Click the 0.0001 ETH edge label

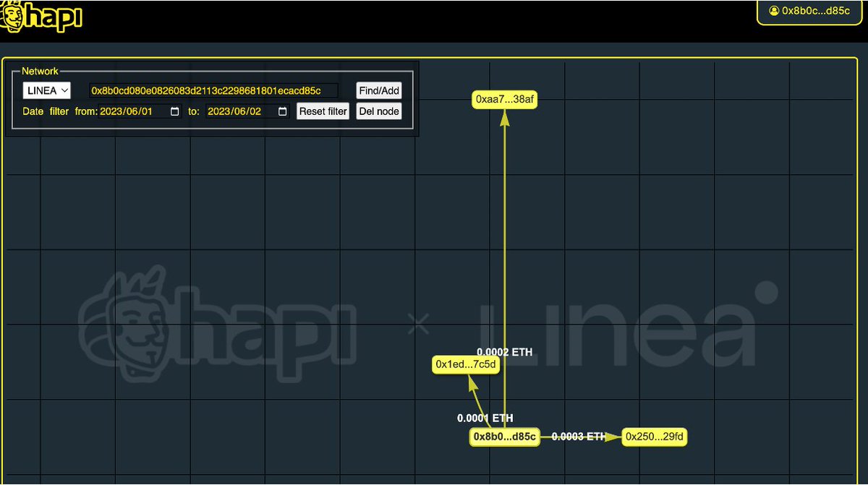coord(485,418)
